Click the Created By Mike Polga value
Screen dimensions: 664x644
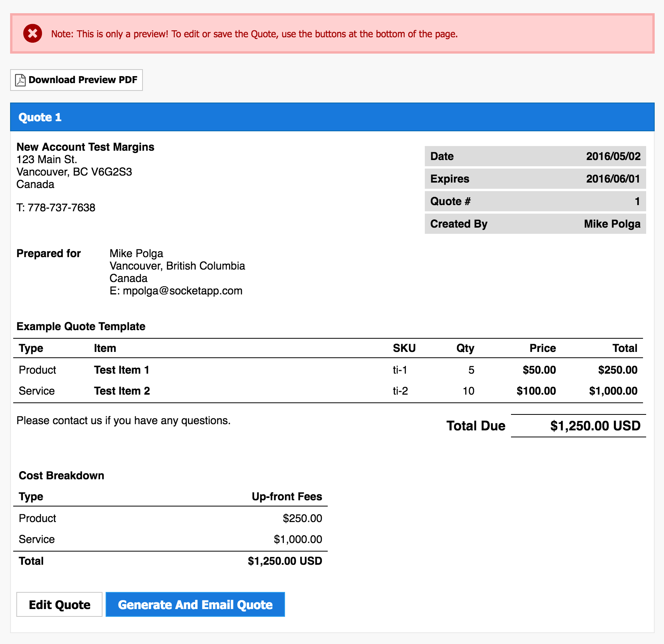tap(612, 224)
